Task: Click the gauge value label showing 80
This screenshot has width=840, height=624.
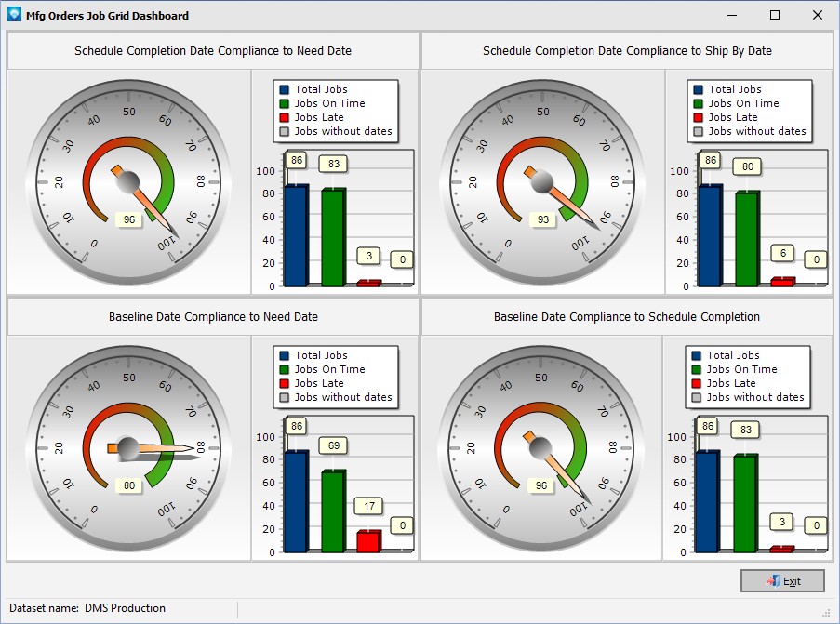Action: (128, 485)
